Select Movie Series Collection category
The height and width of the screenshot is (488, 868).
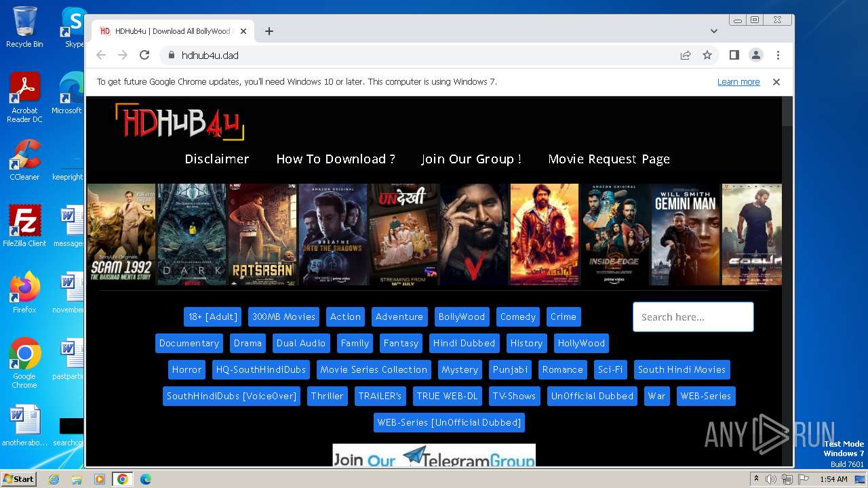pyautogui.click(x=374, y=369)
